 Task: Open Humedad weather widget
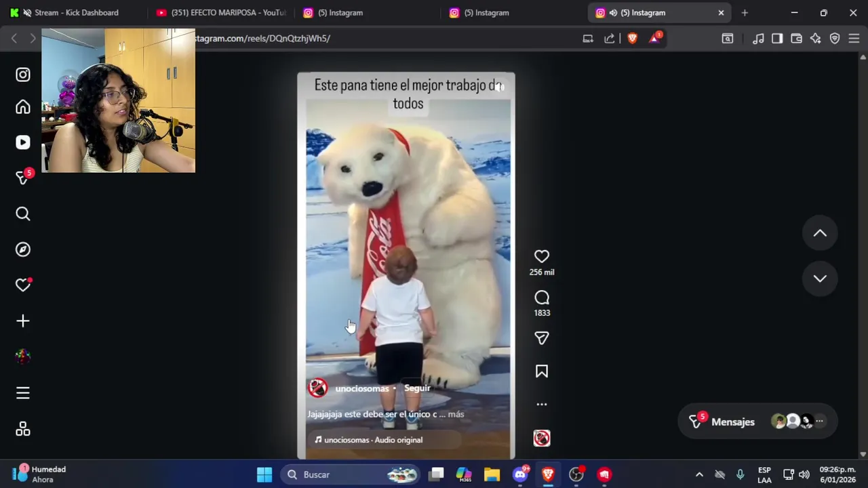pos(41,474)
